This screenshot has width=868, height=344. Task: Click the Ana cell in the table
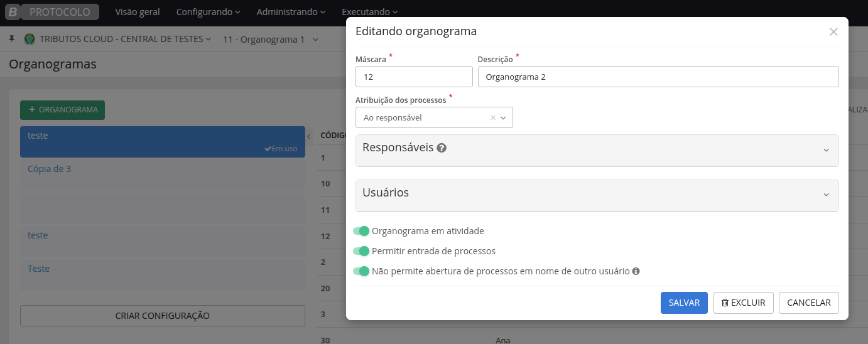502,340
